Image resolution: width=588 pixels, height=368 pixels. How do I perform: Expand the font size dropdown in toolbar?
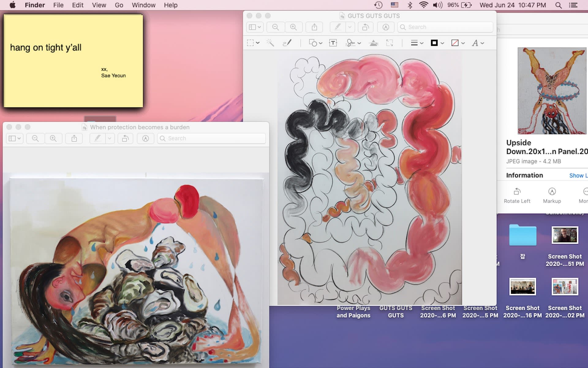point(482,42)
